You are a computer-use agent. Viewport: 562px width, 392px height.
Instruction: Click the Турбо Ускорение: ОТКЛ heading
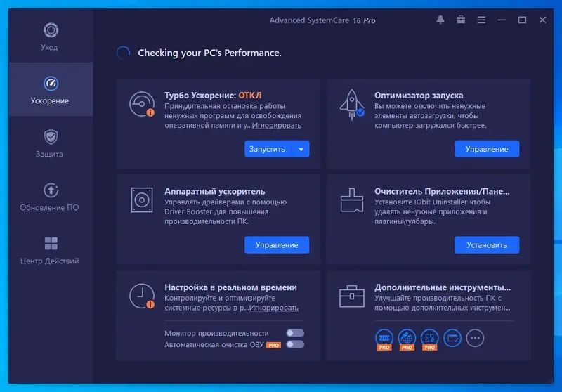pyautogui.click(x=213, y=96)
